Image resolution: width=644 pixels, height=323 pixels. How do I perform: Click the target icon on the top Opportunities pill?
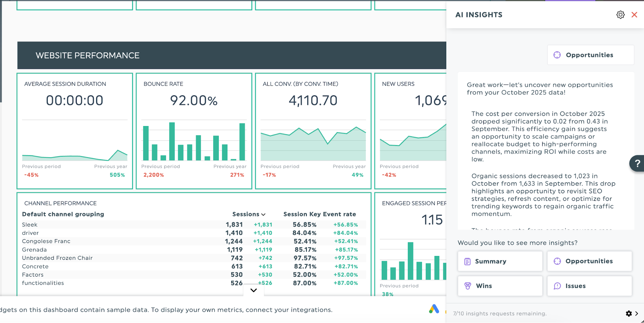point(557,55)
